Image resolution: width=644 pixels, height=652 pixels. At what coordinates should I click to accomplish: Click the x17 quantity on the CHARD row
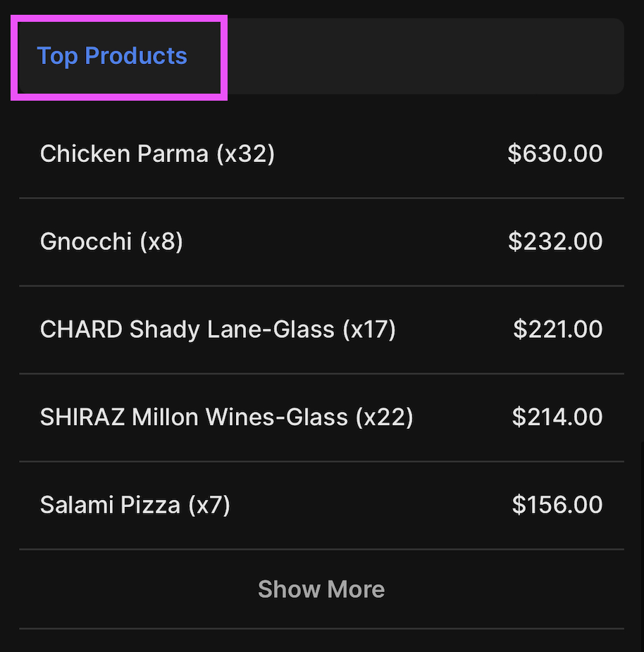pyautogui.click(x=369, y=330)
